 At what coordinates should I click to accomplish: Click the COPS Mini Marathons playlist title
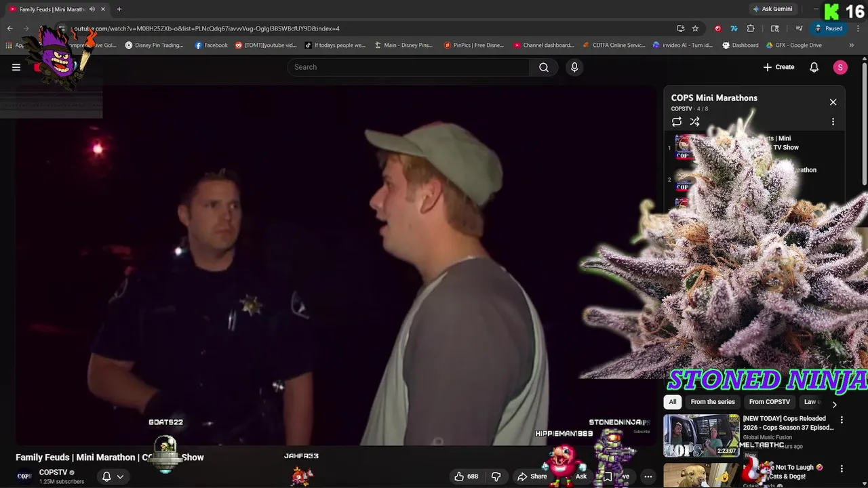click(714, 98)
